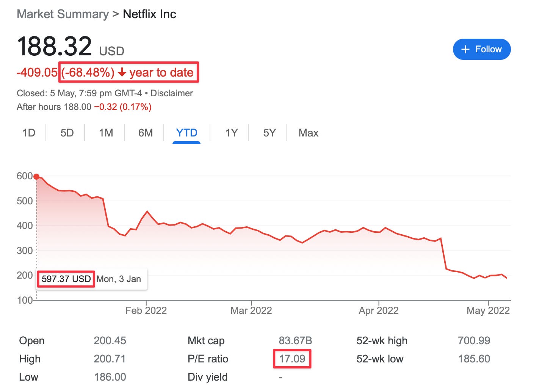Click the Mkt cap label
The height and width of the screenshot is (392, 539).
[x=206, y=341]
